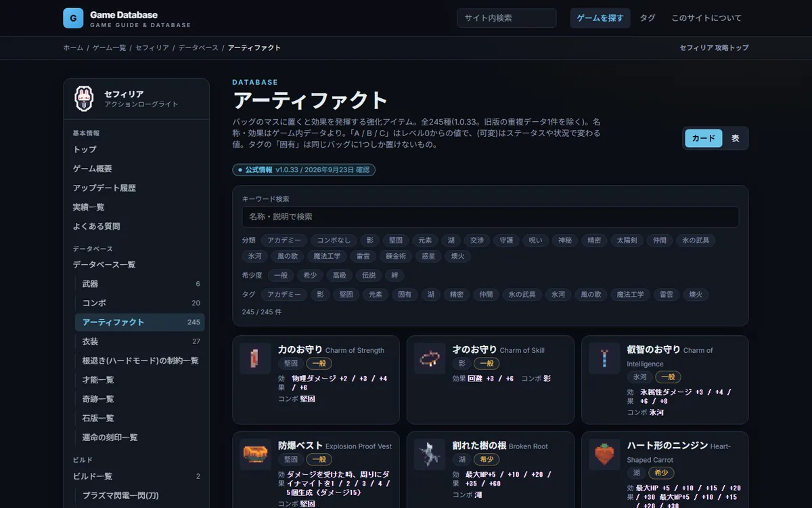Screen dimensions: 812x508
Task: Open タグ in the top navigation
Action: coord(648,18)
